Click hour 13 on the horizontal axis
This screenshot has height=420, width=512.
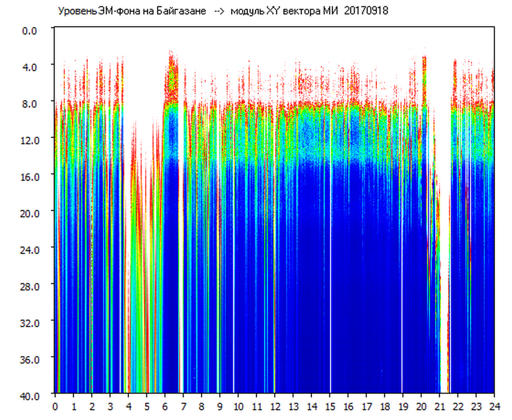coord(293,406)
